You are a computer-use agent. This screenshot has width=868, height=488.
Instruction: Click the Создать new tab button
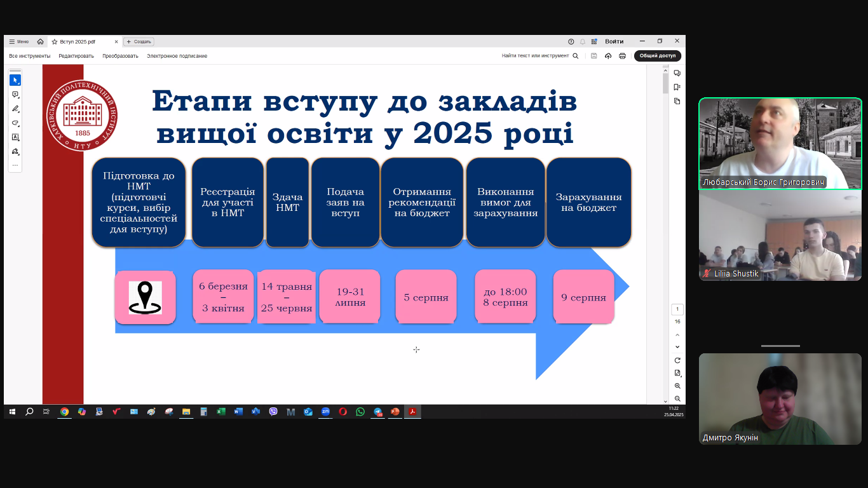(139, 42)
